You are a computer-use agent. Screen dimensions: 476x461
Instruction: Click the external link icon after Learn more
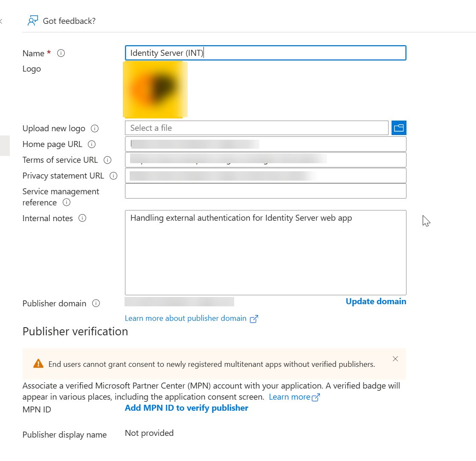point(316,398)
